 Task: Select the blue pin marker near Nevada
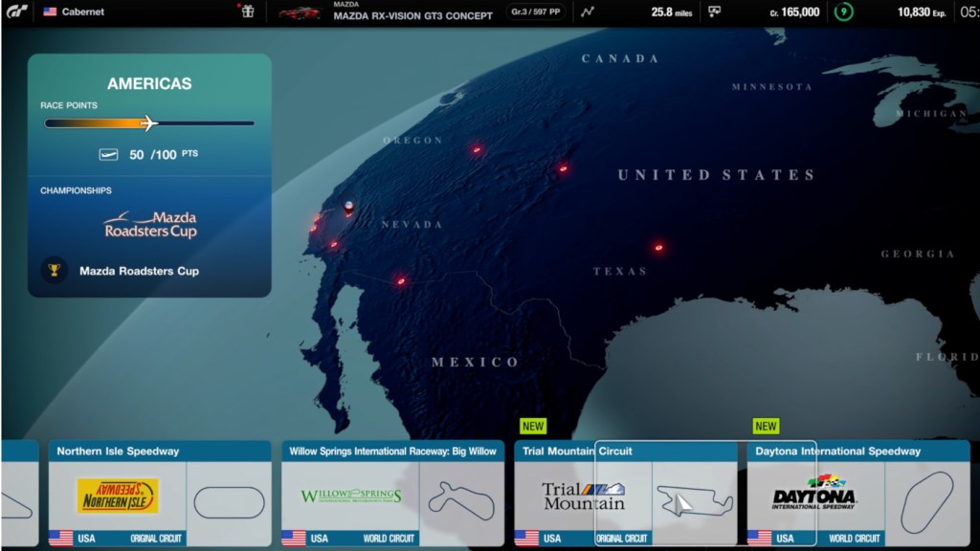click(x=348, y=208)
